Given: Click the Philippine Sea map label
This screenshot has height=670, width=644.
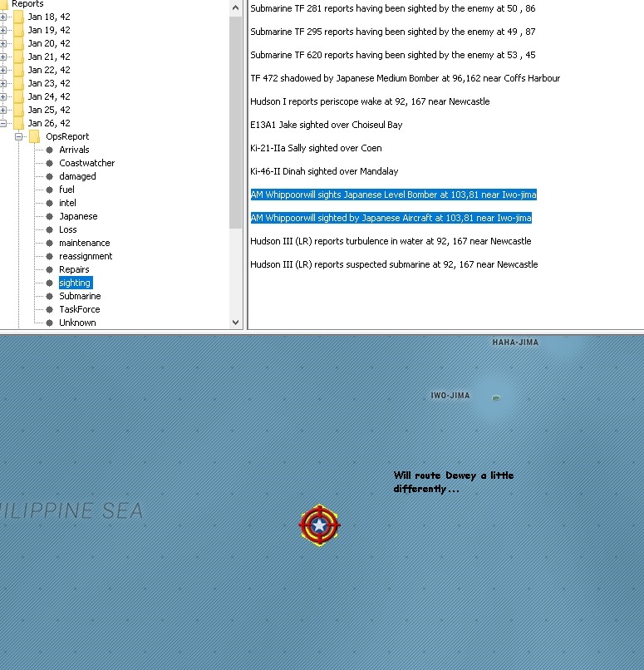Looking at the screenshot, I should point(71,510).
